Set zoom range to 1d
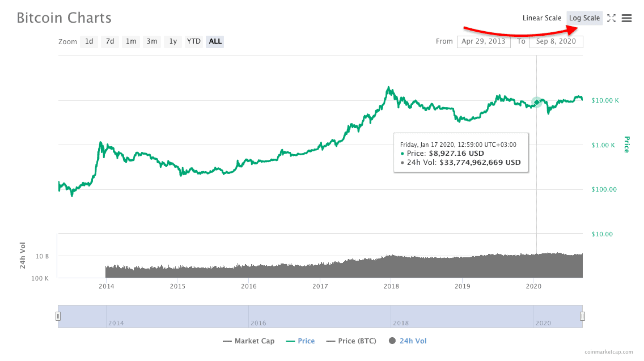 89,41
